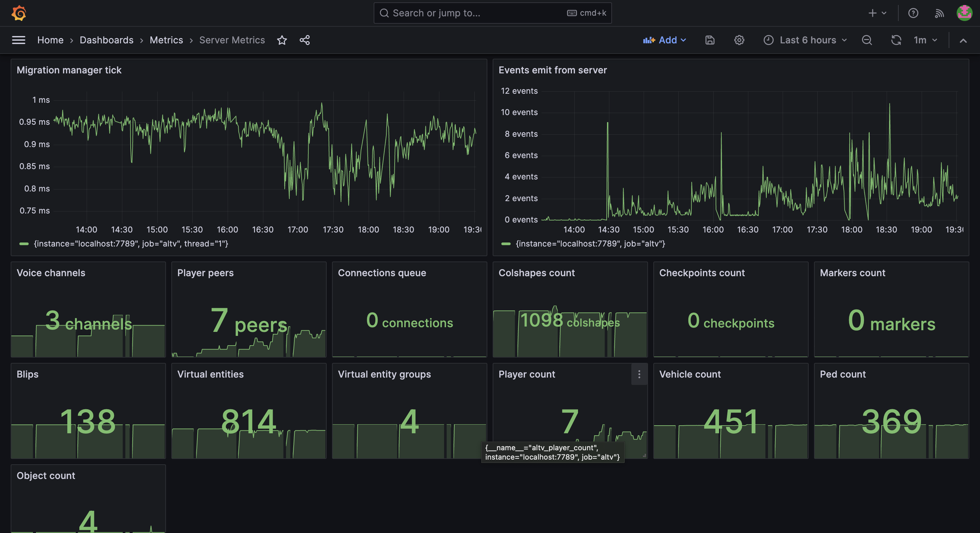This screenshot has height=533, width=980.
Task: Navigate to Dashboards breadcrumb
Action: click(107, 40)
